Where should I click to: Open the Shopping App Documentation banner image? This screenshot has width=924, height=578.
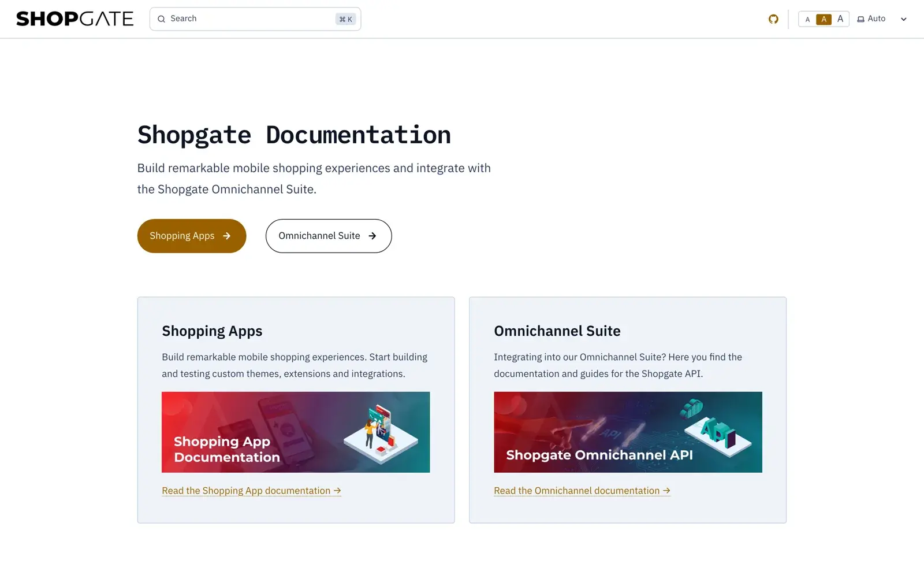296,432
